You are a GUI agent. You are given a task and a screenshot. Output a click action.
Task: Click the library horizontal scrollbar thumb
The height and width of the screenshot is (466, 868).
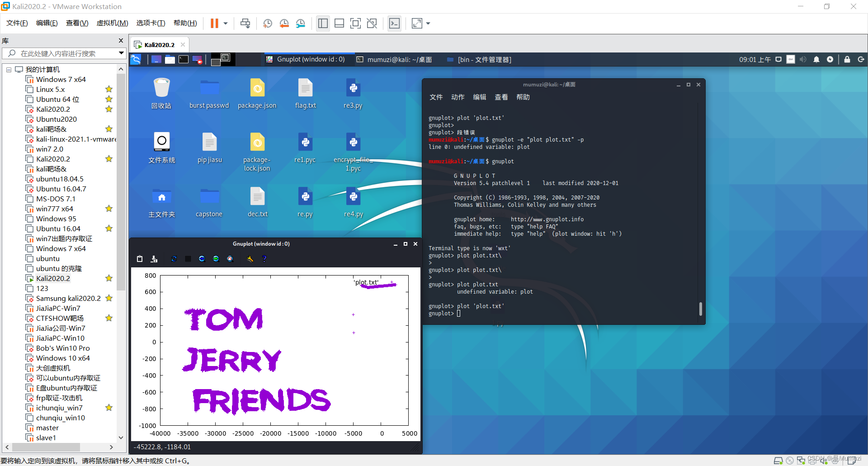[46, 447]
